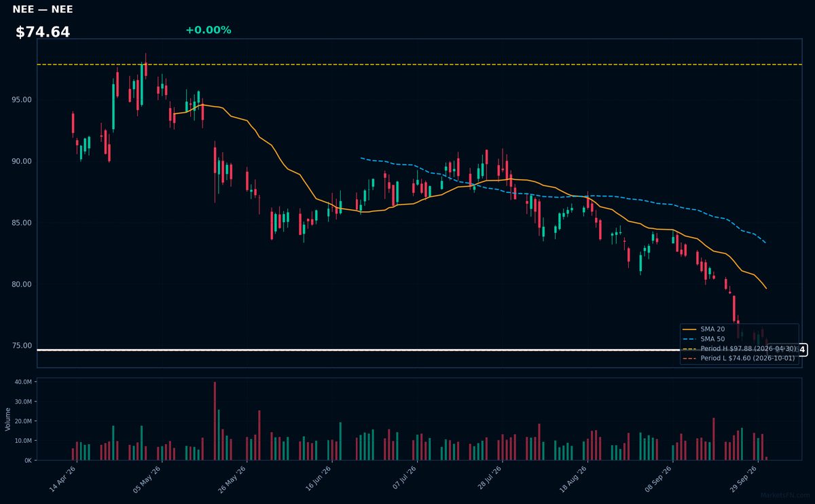Image resolution: width=815 pixels, height=504 pixels.
Task: Click the +0.00% change value
Action: [208, 30]
